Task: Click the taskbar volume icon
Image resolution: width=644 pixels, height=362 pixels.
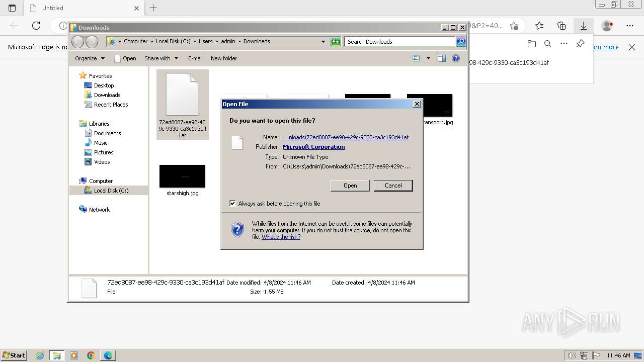Action: (x=573, y=355)
